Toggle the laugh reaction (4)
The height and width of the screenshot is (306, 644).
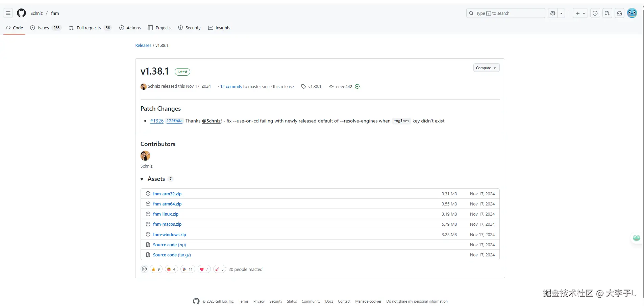171,269
